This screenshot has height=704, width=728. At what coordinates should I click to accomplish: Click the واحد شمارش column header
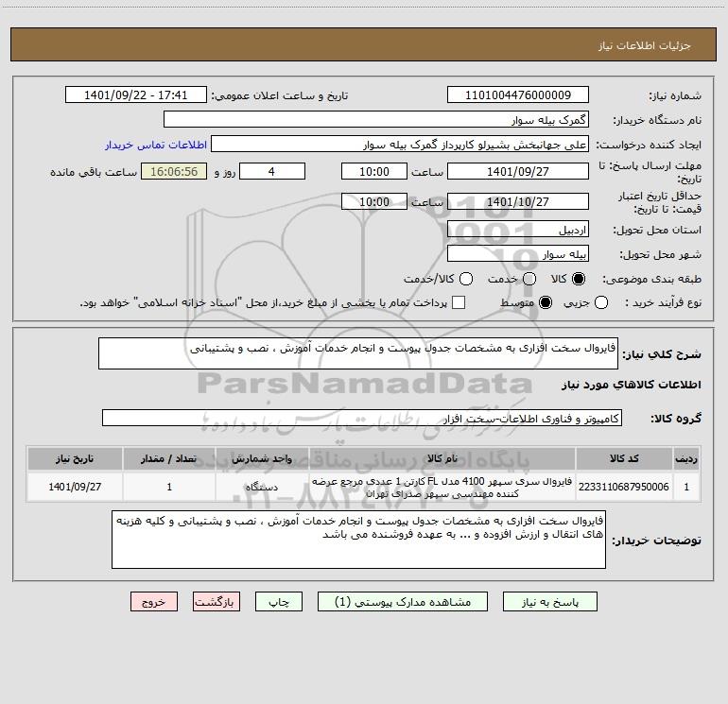point(262,458)
